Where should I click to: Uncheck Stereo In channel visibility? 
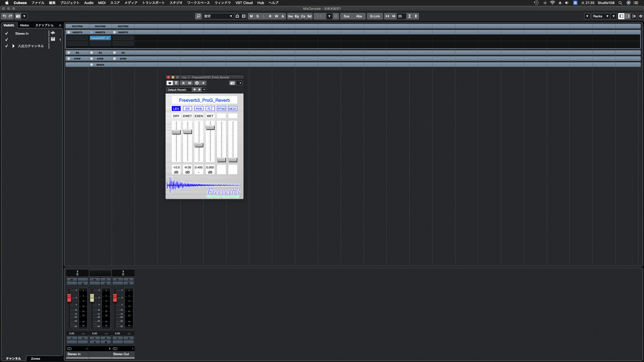pos(6,33)
